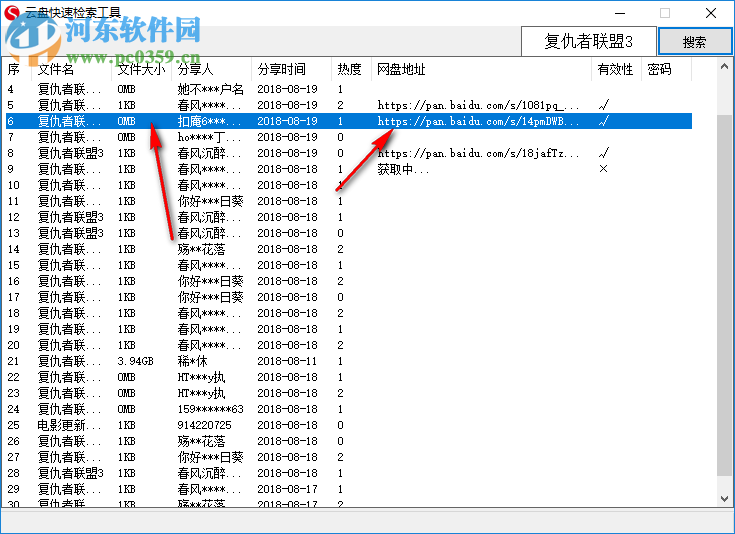Select the pan.baidu.com/s/14pmDWB link in row 6
The width and height of the screenshot is (735, 534).
coord(478,121)
